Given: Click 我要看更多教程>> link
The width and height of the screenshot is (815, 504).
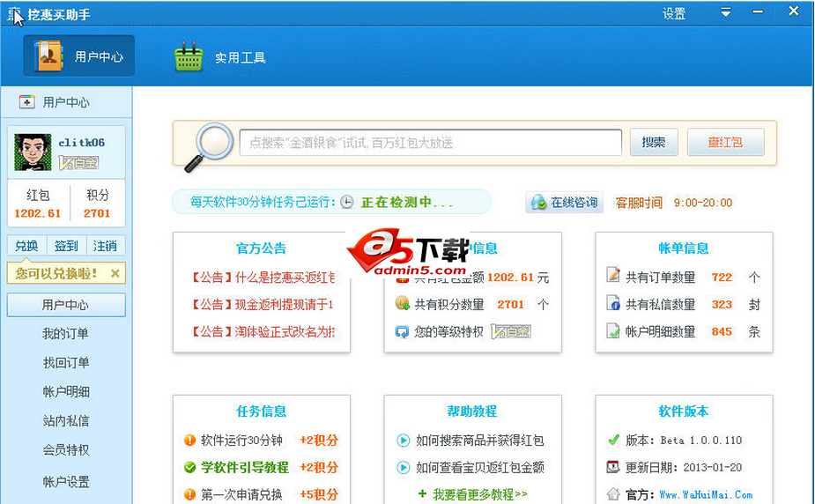Looking at the screenshot, I should click(x=479, y=494).
